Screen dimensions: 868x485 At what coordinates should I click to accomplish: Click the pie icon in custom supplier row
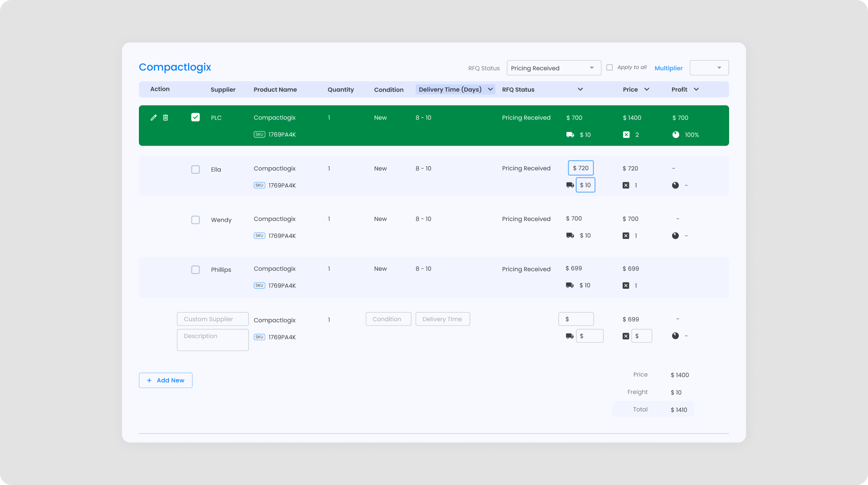(x=675, y=336)
